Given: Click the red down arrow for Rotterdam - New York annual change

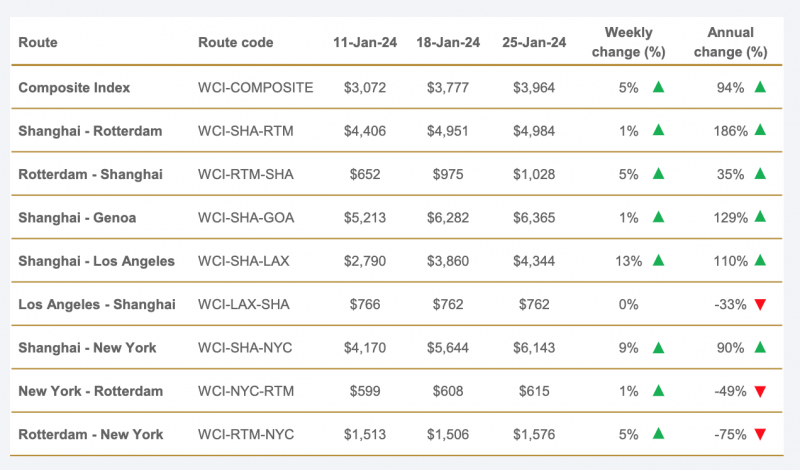Looking at the screenshot, I should pos(760,435).
